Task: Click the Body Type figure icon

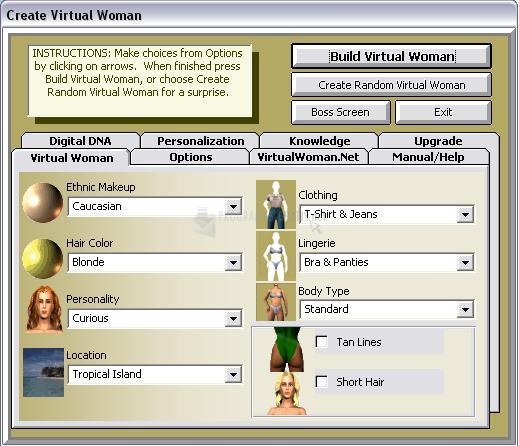Action: 276,302
